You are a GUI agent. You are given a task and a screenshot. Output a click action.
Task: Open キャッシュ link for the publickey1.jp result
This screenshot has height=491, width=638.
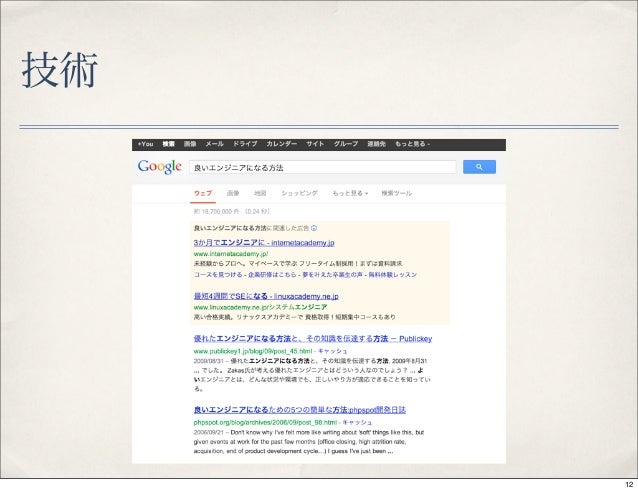coord(332,351)
